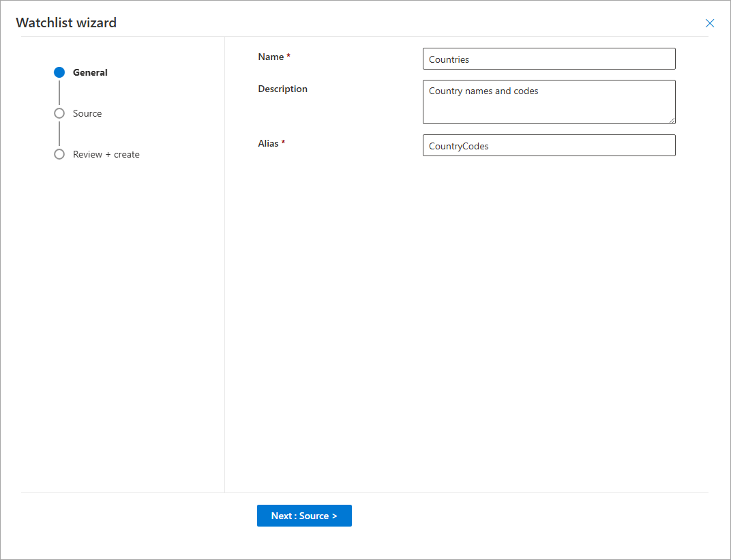
Task: Open the General step of the wizard
Action: point(90,72)
